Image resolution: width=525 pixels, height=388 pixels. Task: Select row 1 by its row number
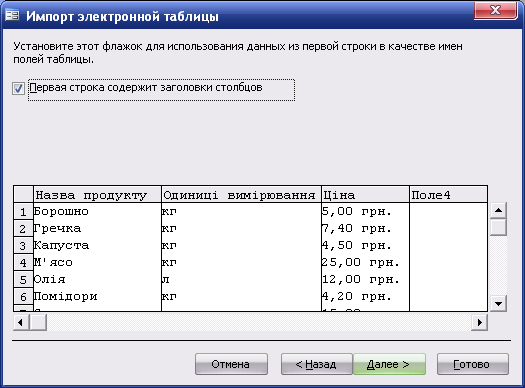tap(23, 212)
